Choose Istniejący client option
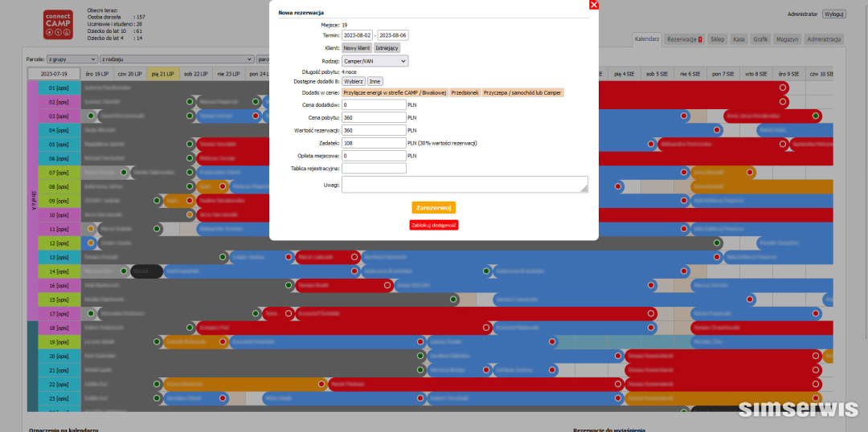Image resolution: width=868 pixels, height=432 pixels. pyautogui.click(x=387, y=48)
